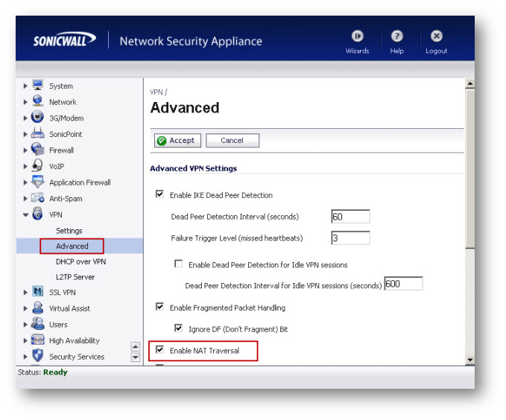Click the Logout X icon
Image resolution: width=506 pixels, height=420 pixels.
coord(436,36)
